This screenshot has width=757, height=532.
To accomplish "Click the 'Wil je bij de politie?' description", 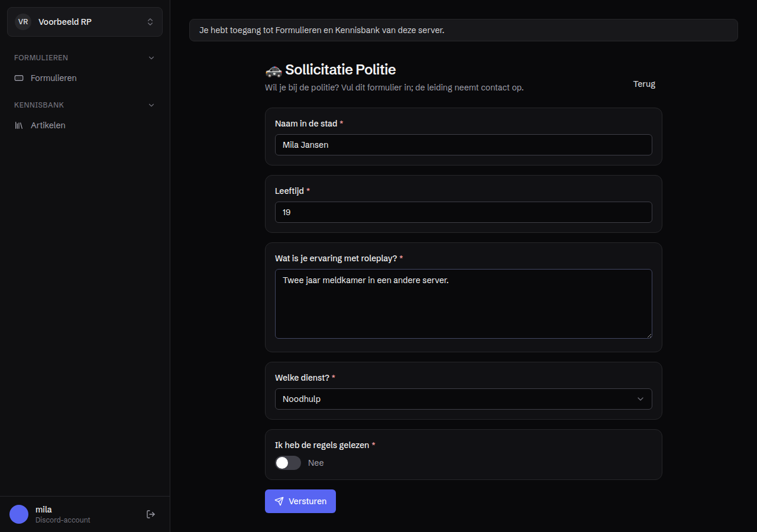I will click(394, 87).
